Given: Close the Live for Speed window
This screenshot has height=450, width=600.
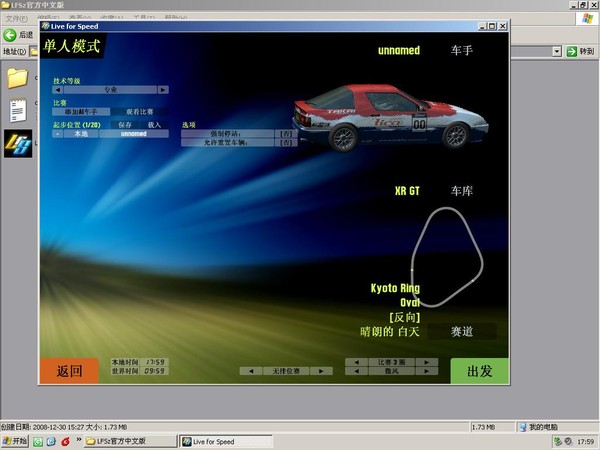Looking at the screenshot, I should pyautogui.click(x=503, y=26).
